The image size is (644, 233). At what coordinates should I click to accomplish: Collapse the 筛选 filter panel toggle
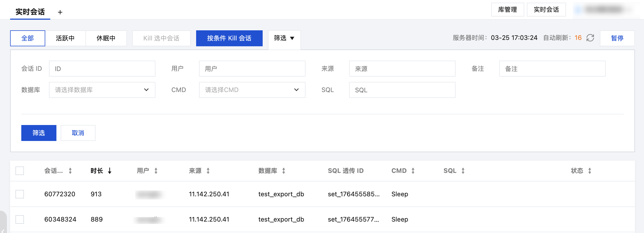click(x=284, y=38)
